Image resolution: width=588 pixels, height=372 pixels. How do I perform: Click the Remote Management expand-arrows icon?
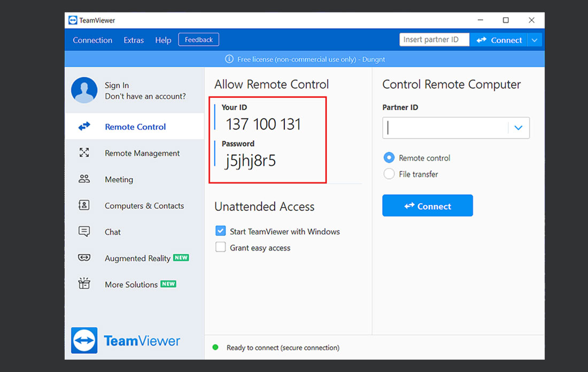pos(84,153)
